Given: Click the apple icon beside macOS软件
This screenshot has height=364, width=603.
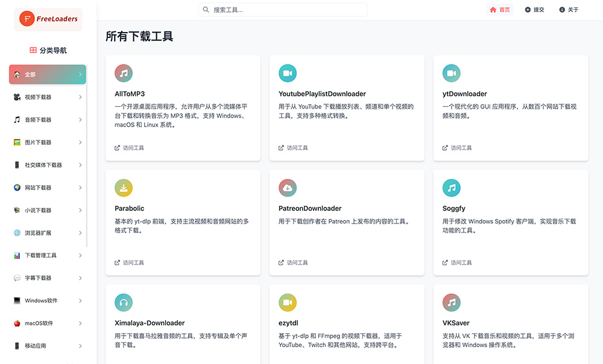Looking at the screenshot, I should coord(17,323).
